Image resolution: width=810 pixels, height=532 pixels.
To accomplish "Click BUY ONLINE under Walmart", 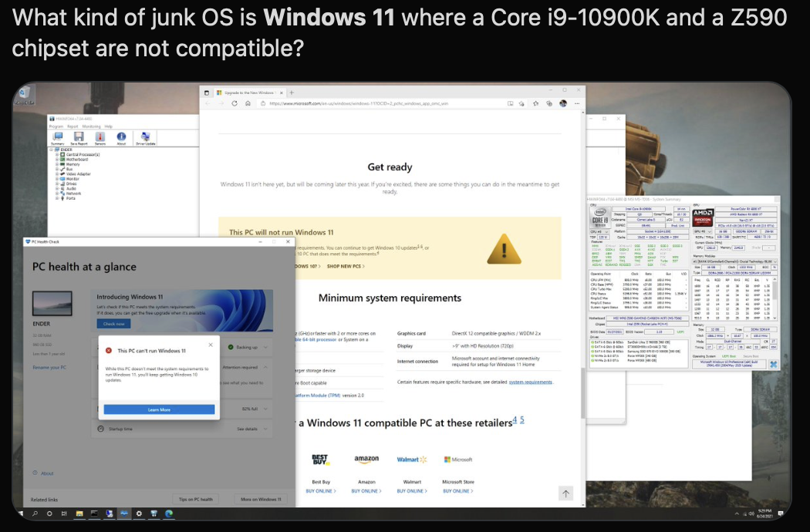I will coord(412,491).
